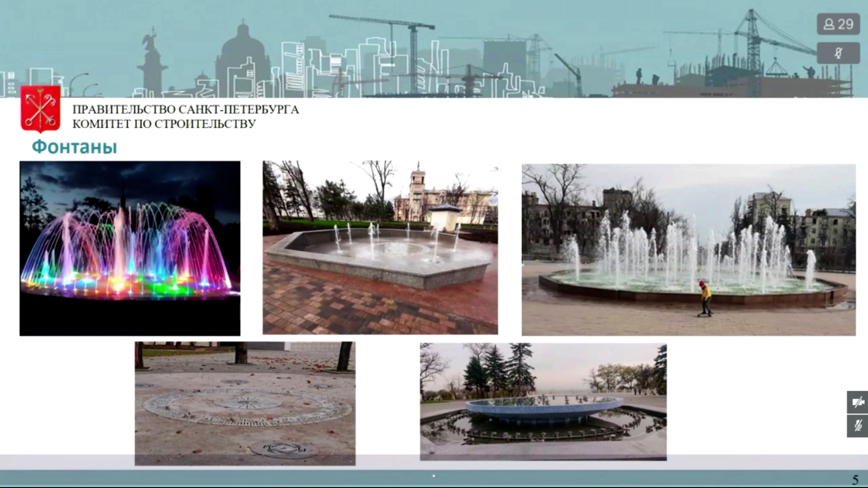Image resolution: width=868 pixels, height=488 pixels.
Task: Click the colorful night fountain photo
Action: click(130, 248)
